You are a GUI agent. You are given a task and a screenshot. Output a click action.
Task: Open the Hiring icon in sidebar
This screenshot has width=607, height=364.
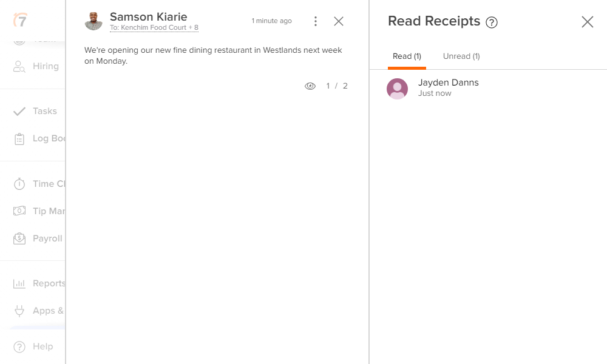coord(19,67)
